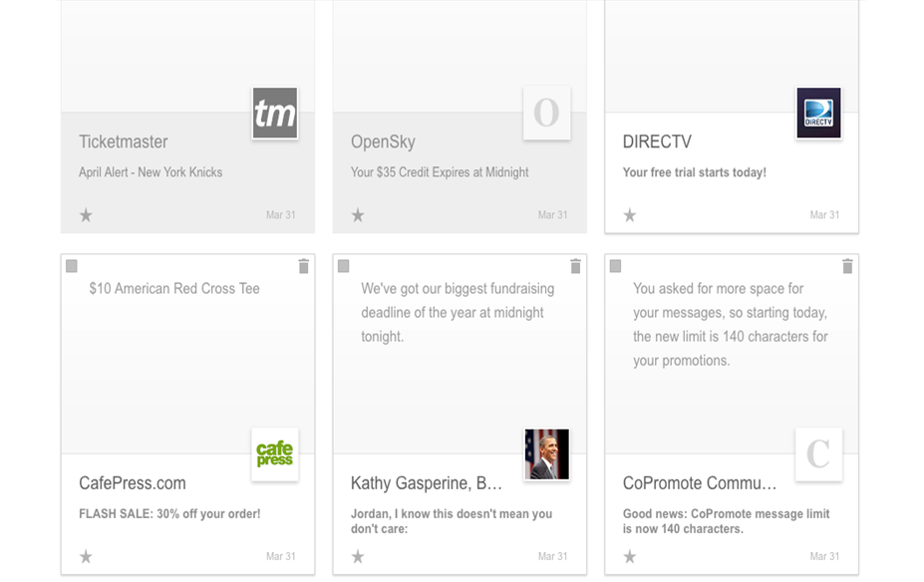The height and width of the screenshot is (582, 924).
Task: Click the Ticketmaster tm logo
Action: (275, 113)
